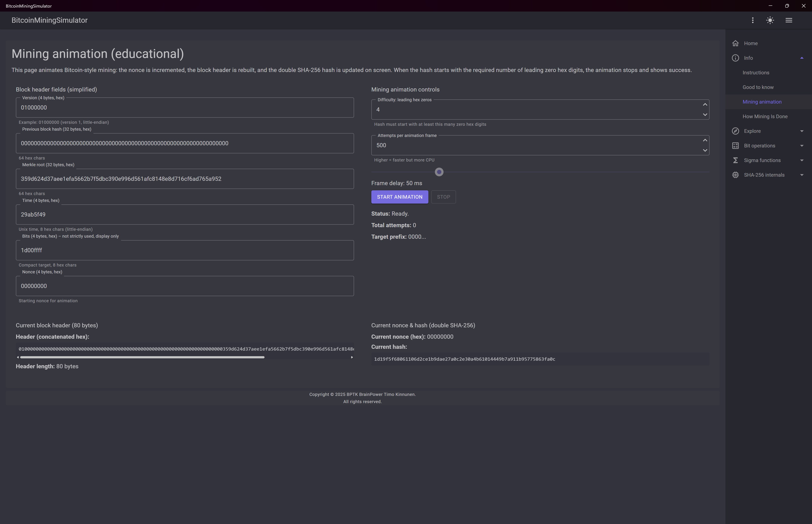The height and width of the screenshot is (524, 812).
Task: Click the Info icon in the sidebar
Action: point(735,58)
